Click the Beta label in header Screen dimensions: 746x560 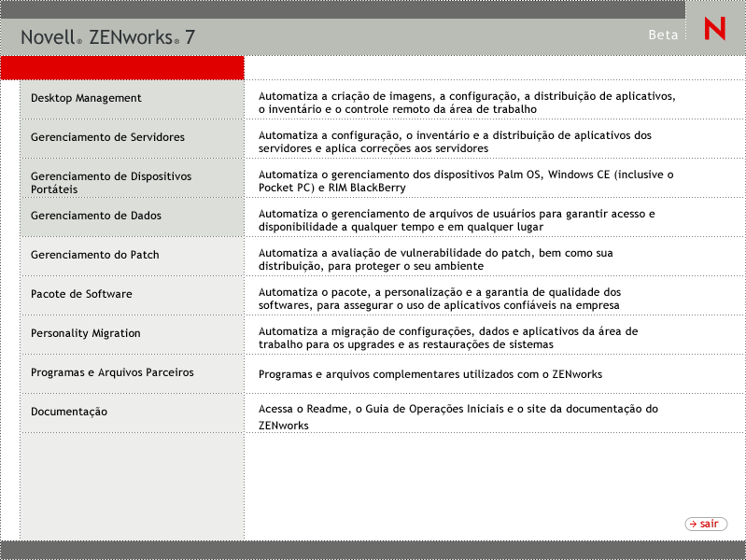pos(663,35)
